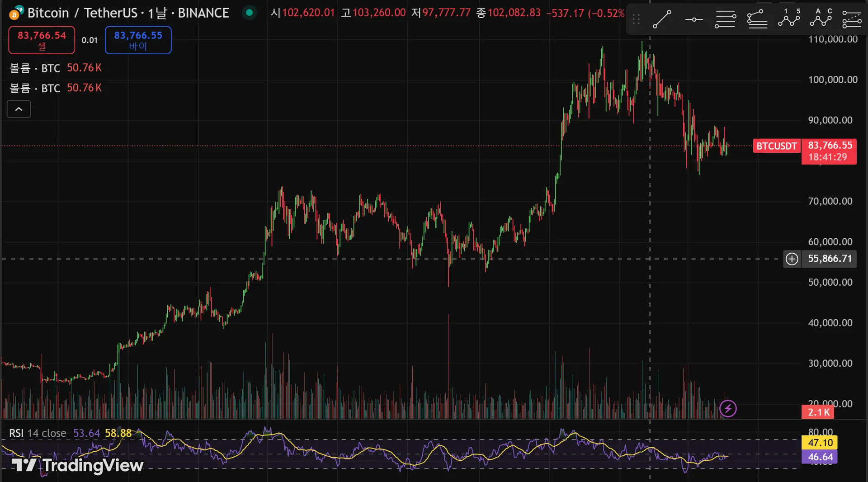Image resolution: width=868 pixels, height=482 pixels.
Task: Select the Fib Channel tool at toolbar end
Action: tap(852, 19)
